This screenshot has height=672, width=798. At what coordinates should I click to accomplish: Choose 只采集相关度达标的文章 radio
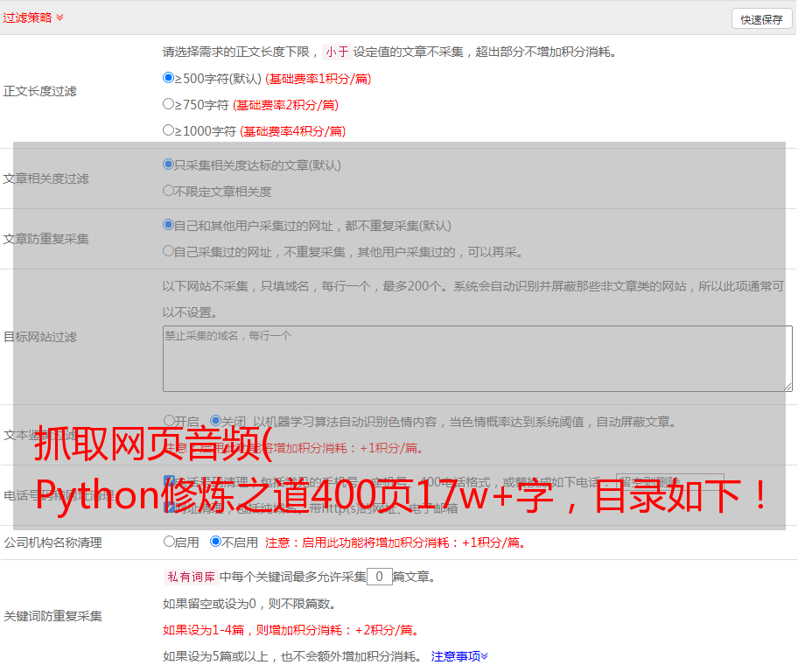168,164
